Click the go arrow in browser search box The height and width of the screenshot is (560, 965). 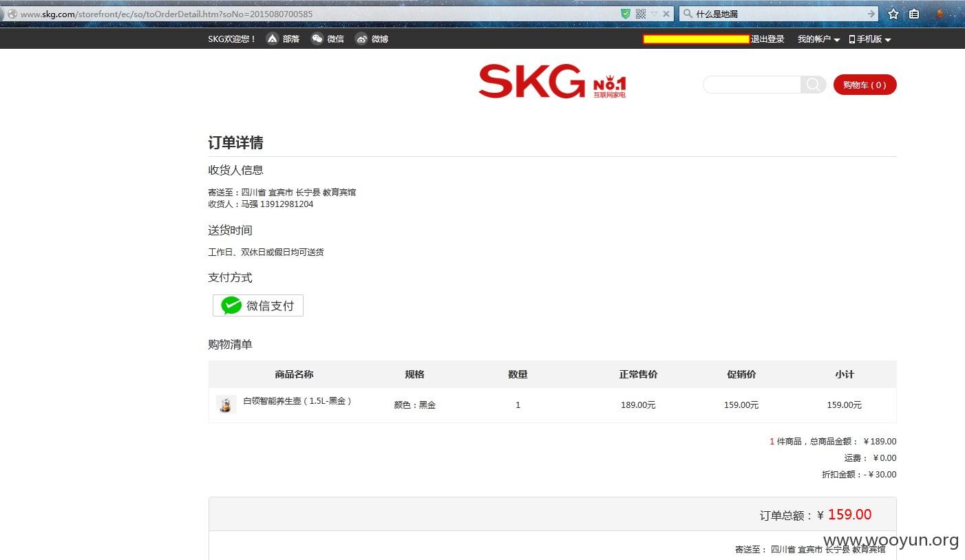coord(871,14)
